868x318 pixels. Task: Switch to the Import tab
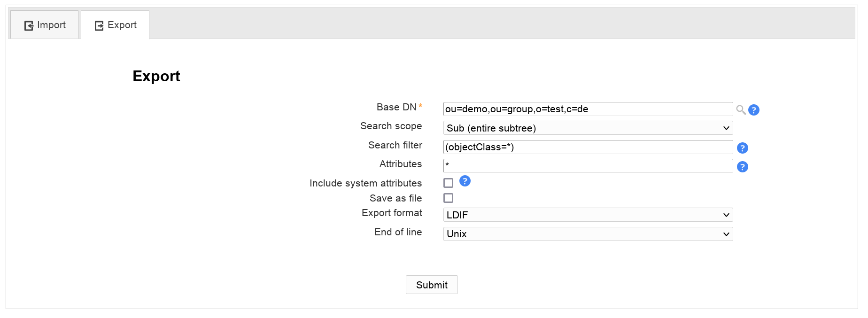coord(45,25)
